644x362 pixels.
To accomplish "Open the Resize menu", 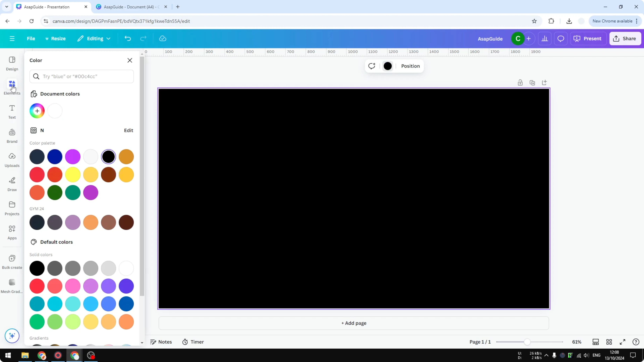I will tap(55, 38).
